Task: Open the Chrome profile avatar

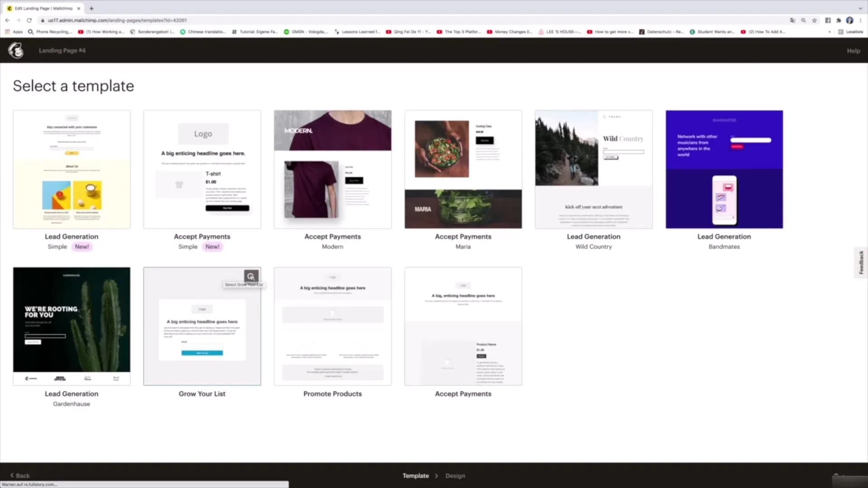Action: pos(849,20)
